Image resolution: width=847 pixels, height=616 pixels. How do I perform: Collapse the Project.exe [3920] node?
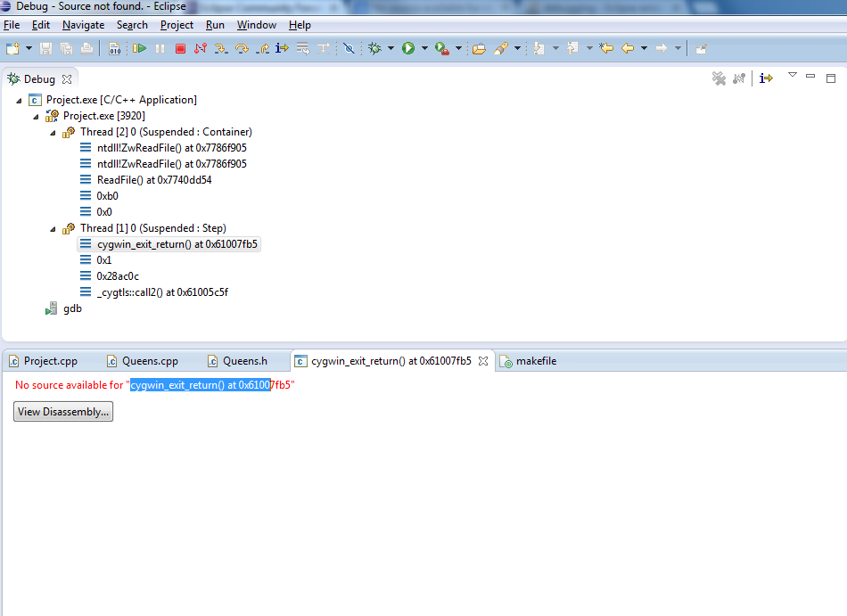[36, 117]
